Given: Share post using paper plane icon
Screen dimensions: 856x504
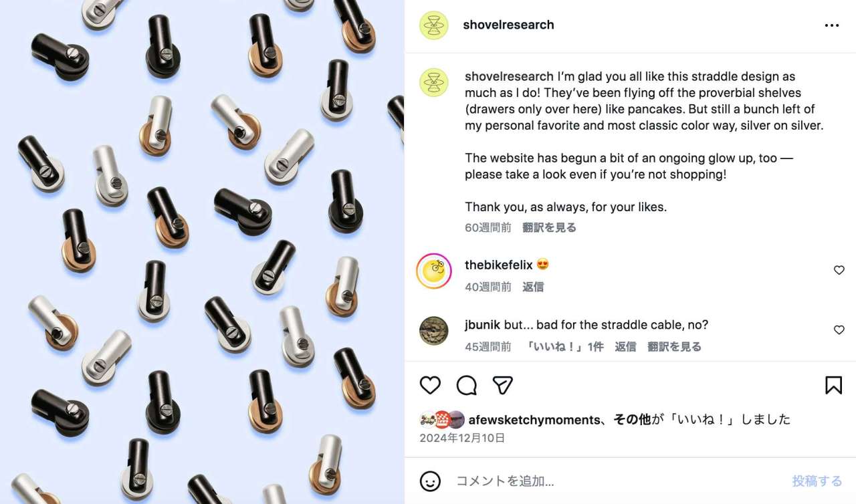Looking at the screenshot, I should pyautogui.click(x=502, y=385).
